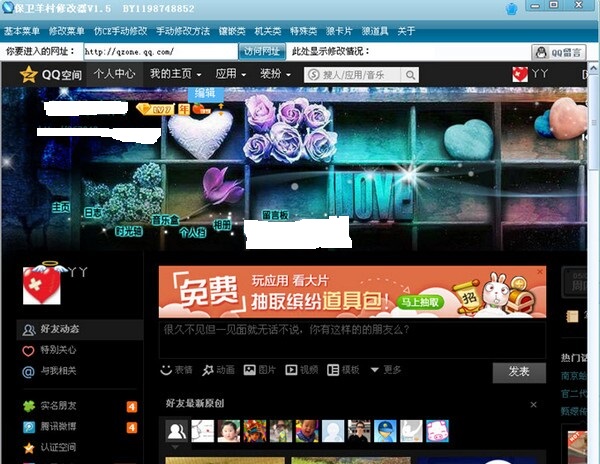Click the 4 badge beside 腾讯微博

click(x=132, y=427)
